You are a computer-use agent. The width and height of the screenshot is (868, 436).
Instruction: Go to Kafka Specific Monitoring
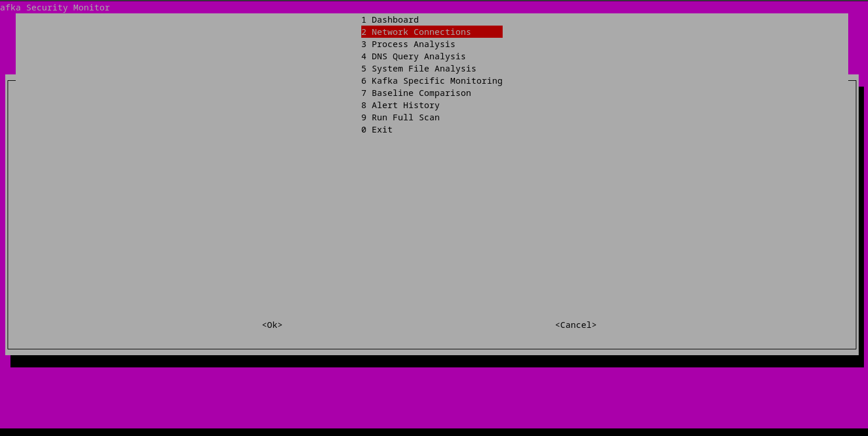click(432, 81)
